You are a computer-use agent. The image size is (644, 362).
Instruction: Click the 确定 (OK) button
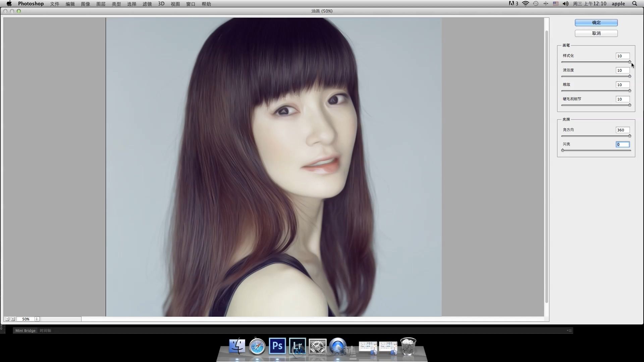(x=596, y=22)
